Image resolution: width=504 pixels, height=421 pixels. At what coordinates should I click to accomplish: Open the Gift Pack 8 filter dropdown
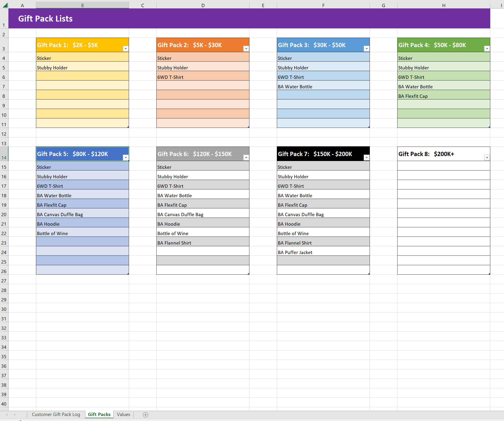(487, 157)
